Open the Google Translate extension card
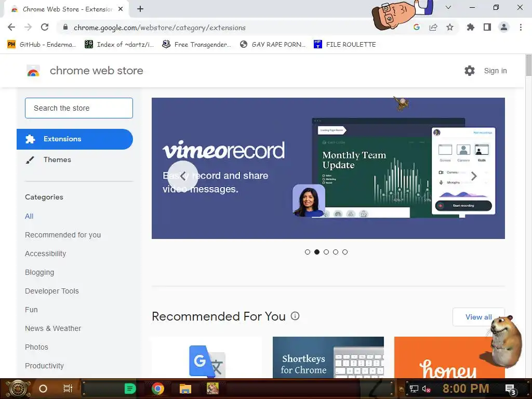Image resolution: width=532 pixels, height=399 pixels. coord(207,357)
